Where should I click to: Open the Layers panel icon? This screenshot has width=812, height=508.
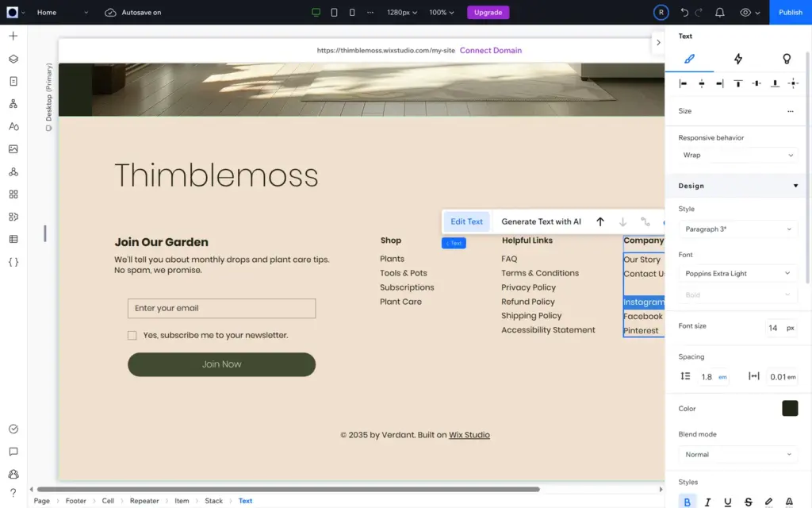[13, 59]
